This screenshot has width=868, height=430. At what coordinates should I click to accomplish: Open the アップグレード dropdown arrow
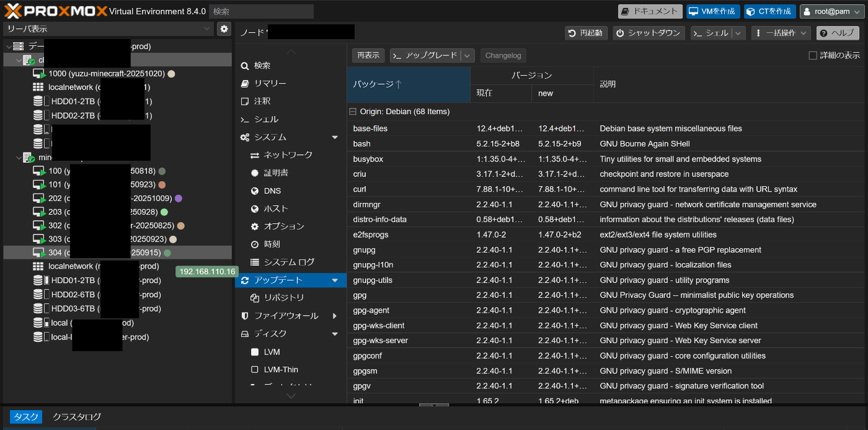[x=468, y=55]
